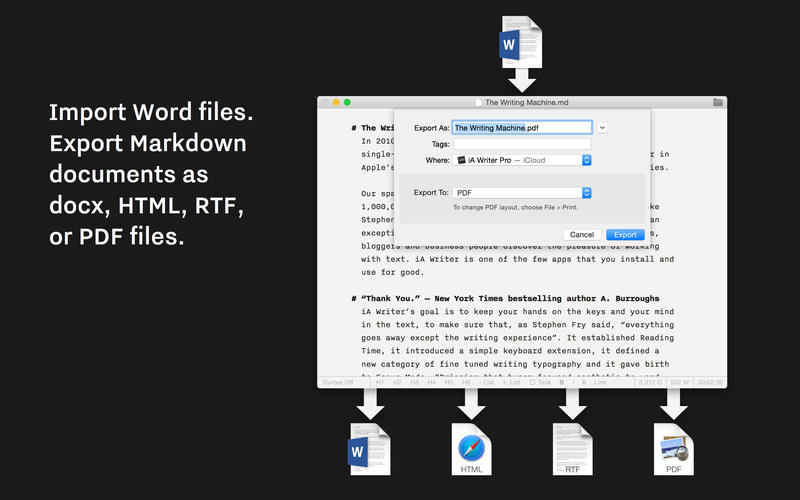
Task: Click the Link item in the toolbar
Action: coord(600,382)
